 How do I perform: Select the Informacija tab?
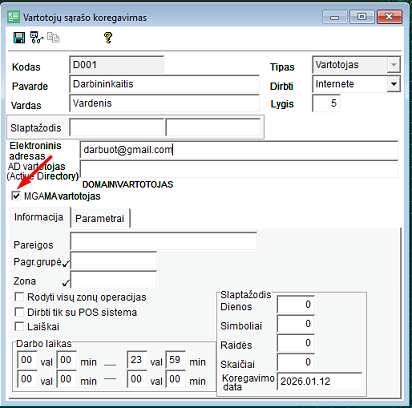39,217
